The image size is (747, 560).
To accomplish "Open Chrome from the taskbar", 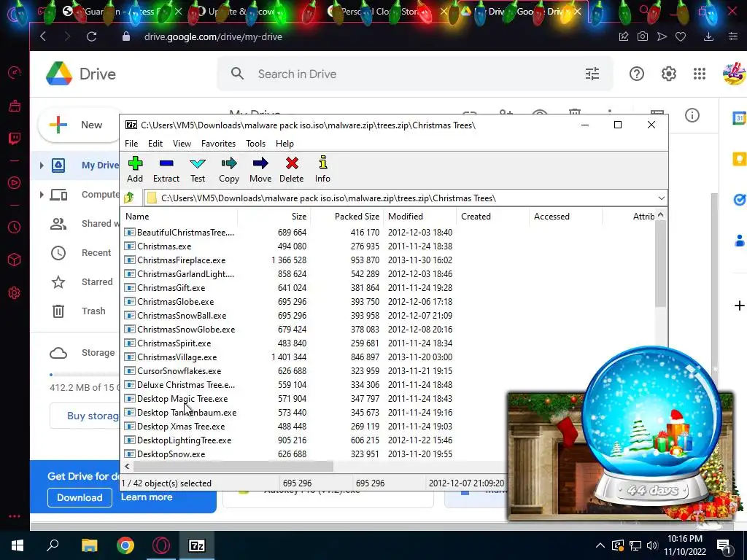I will (x=125, y=545).
